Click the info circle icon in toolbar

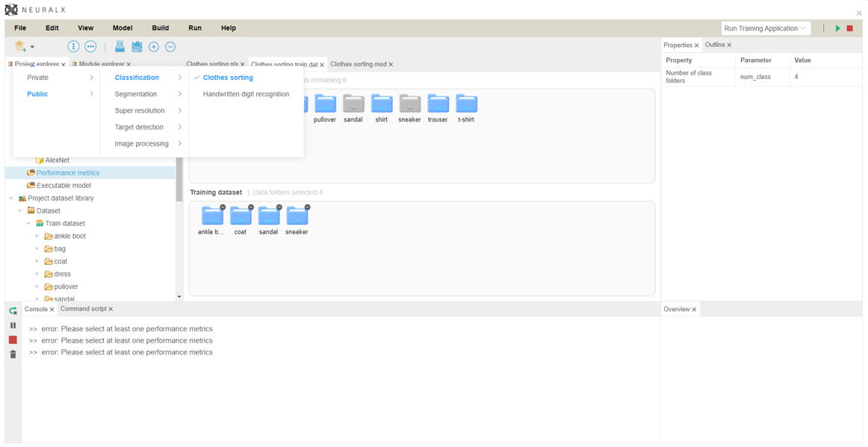pos(73,47)
